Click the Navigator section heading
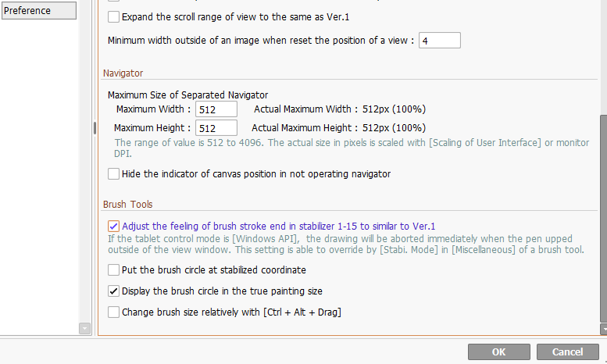This screenshot has height=364, width=607. [x=123, y=73]
